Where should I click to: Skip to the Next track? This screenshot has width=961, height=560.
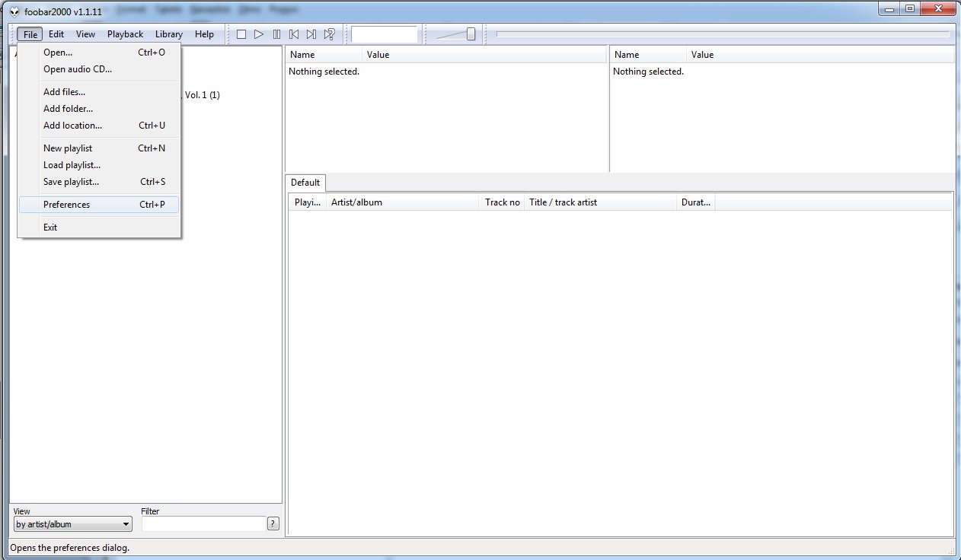(x=311, y=34)
